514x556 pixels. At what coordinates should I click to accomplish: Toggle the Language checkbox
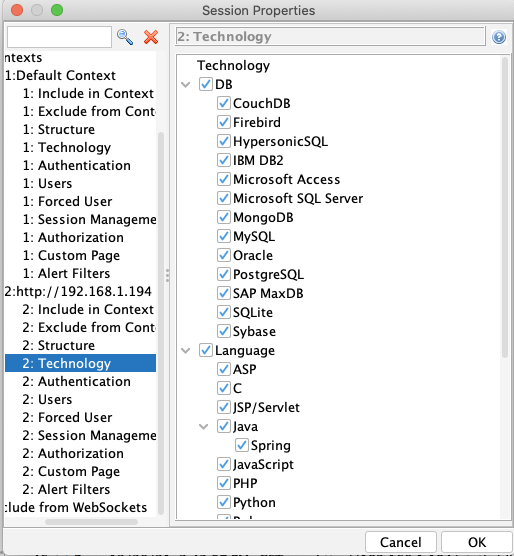click(206, 350)
